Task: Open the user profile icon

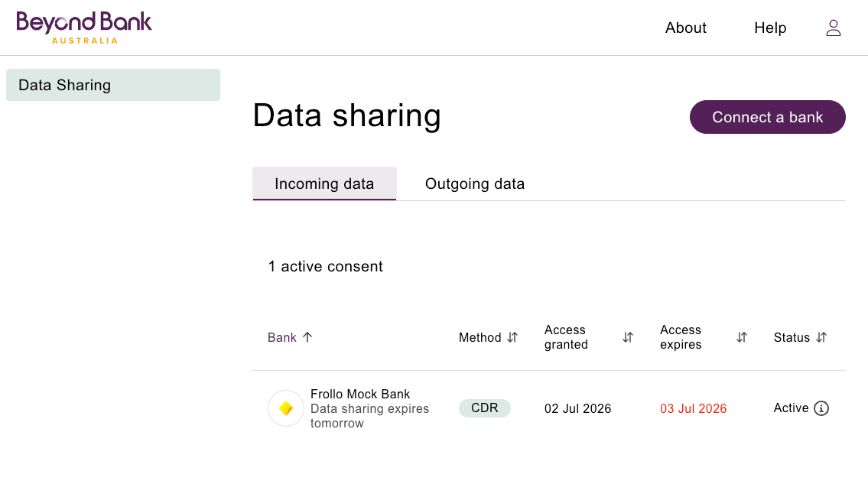Action: tap(833, 28)
